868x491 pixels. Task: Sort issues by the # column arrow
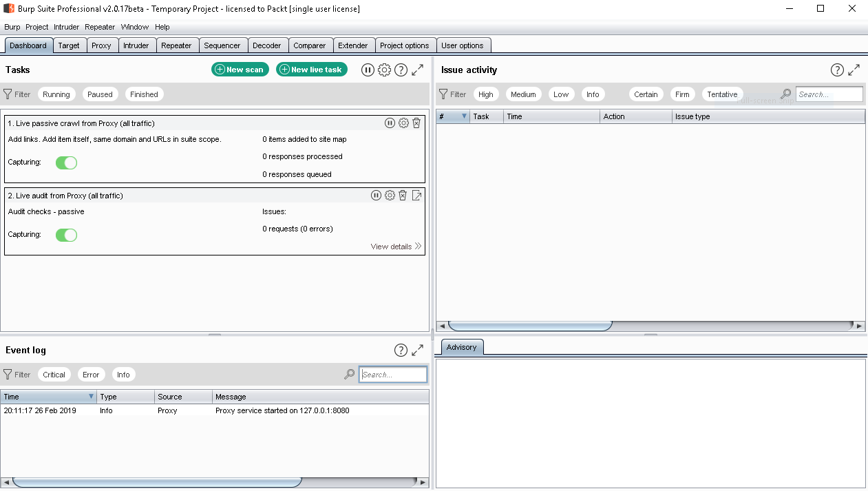[464, 117]
